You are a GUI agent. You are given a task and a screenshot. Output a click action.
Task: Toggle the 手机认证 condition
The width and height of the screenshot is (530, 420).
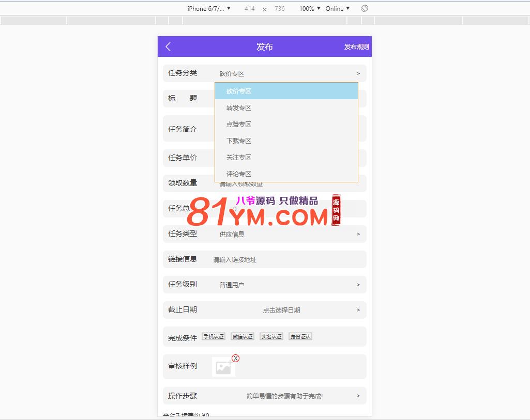pyautogui.click(x=214, y=337)
